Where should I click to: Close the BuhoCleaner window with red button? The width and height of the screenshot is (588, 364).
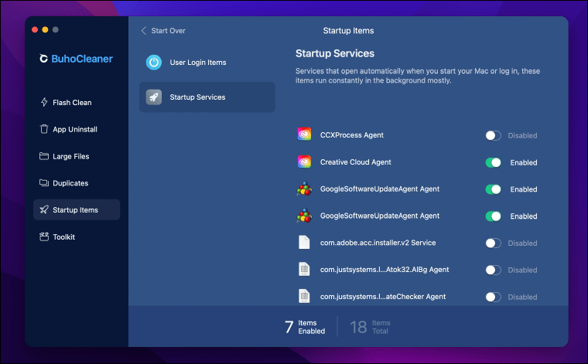pos(35,29)
